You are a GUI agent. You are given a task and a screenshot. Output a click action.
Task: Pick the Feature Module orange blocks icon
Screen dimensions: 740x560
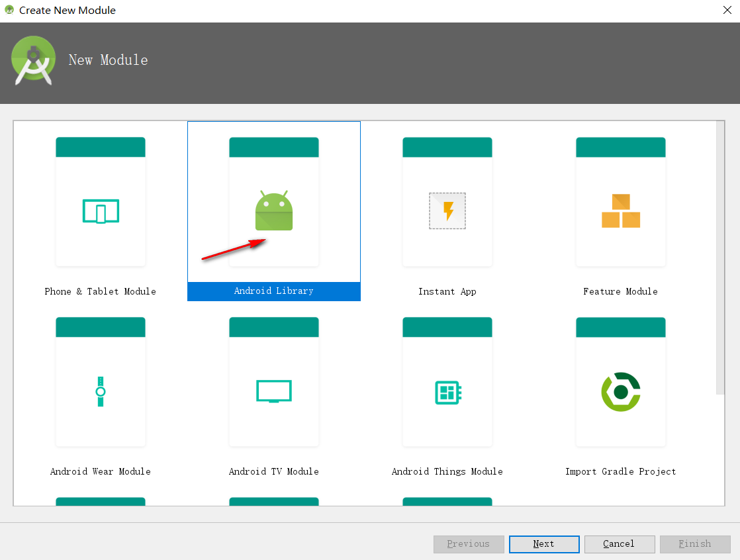point(621,210)
